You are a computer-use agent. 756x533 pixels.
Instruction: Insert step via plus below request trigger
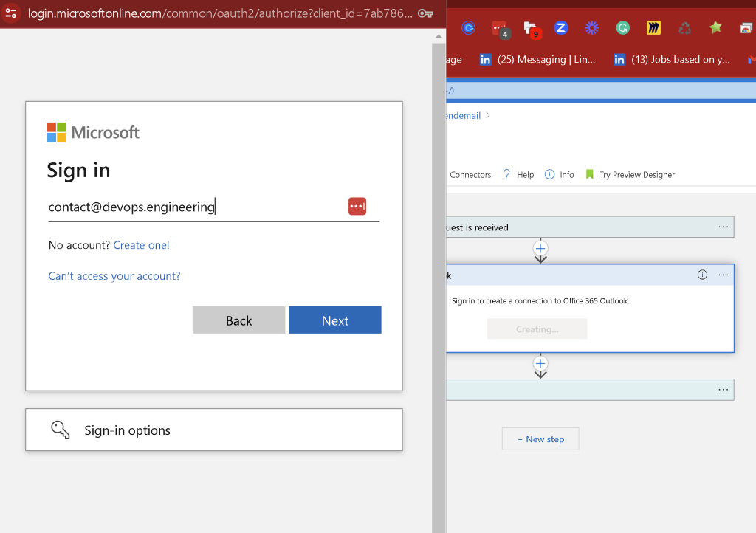click(540, 249)
